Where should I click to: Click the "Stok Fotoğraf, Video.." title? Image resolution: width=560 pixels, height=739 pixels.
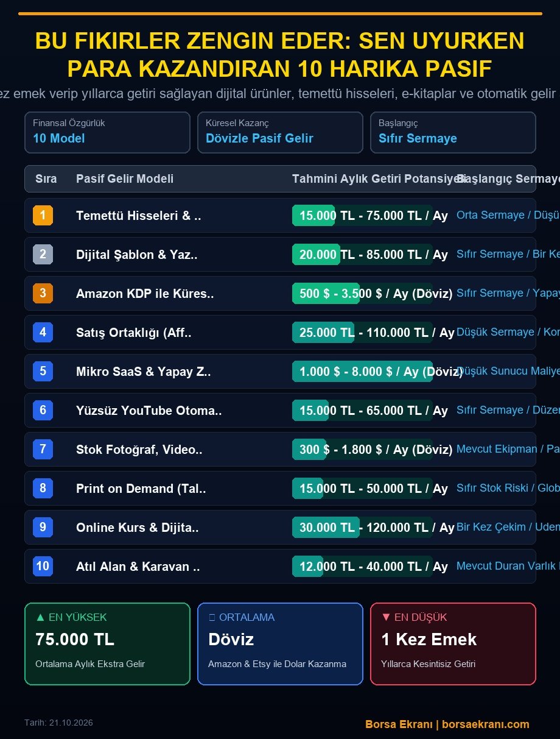(x=139, y=450)
